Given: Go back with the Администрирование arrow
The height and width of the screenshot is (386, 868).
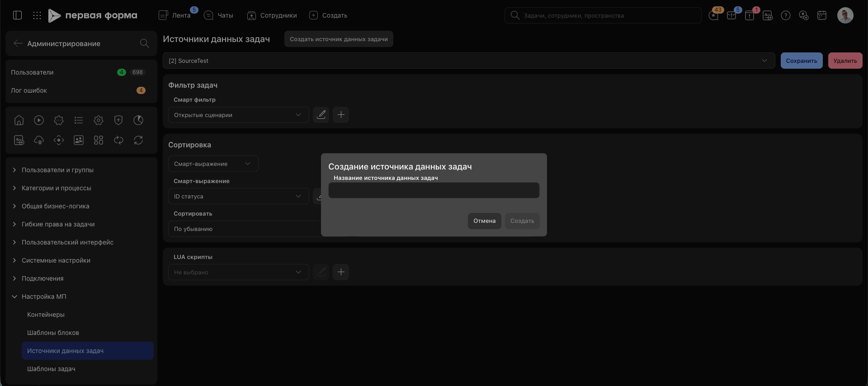Looking at the screenshot, I should point(18,43).
